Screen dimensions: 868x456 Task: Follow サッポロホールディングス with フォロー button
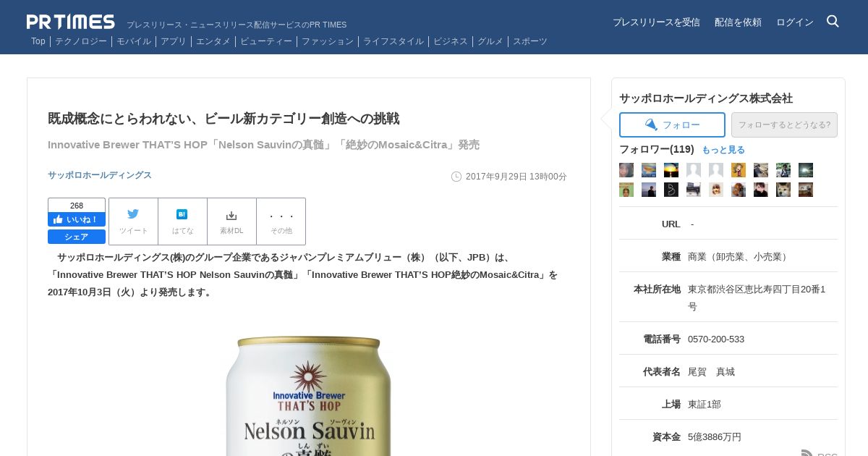pos(672,124)
